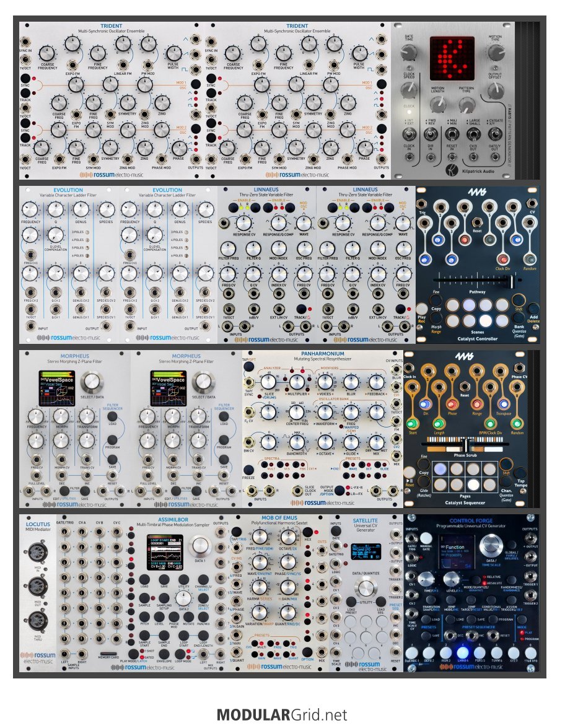Screen dimensions: 565x728
Task: Click the Satellite Load Preset button
Action: [x=351, y=602]
